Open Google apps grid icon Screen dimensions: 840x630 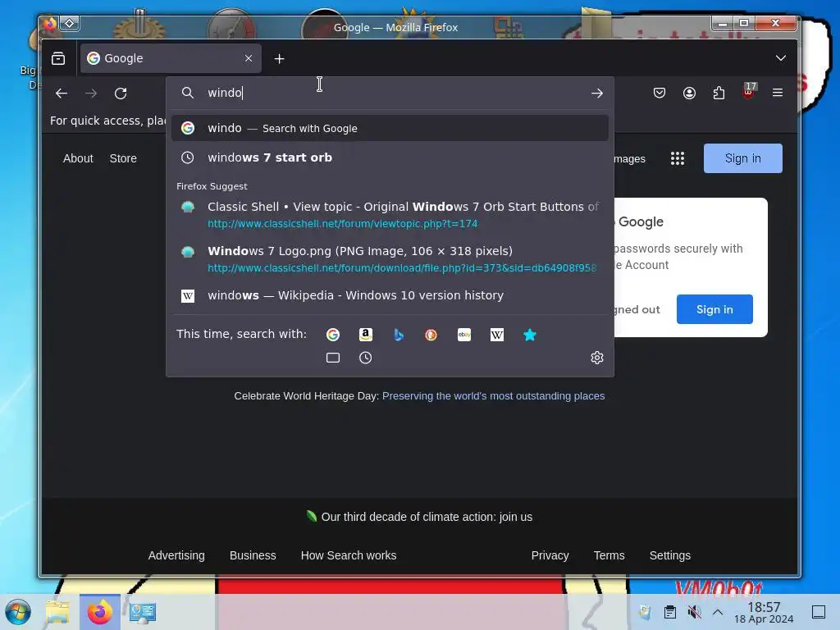[678, 158]
